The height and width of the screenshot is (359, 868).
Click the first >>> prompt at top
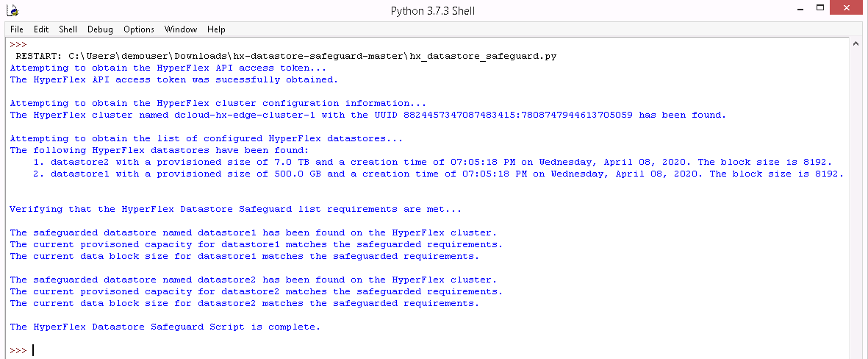18,44
